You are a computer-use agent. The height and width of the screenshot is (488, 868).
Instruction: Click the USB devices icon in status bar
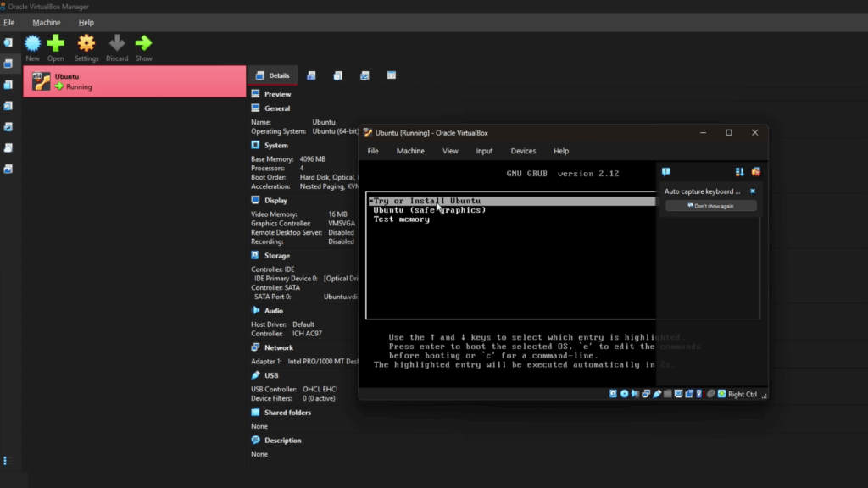pos(657,393)
